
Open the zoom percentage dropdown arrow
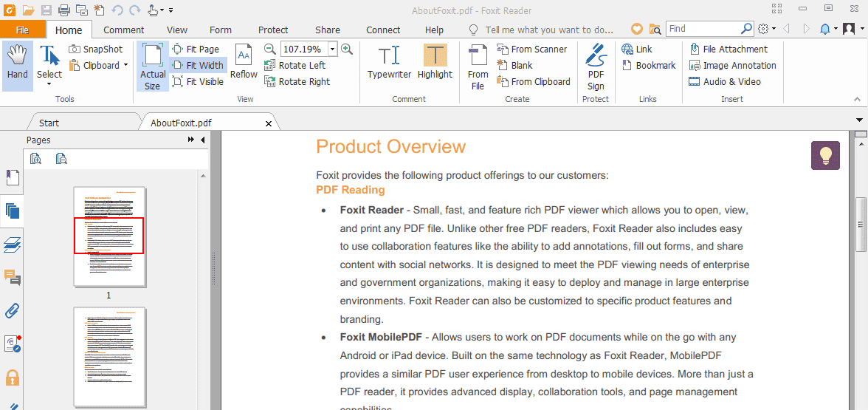pos(332,49)
